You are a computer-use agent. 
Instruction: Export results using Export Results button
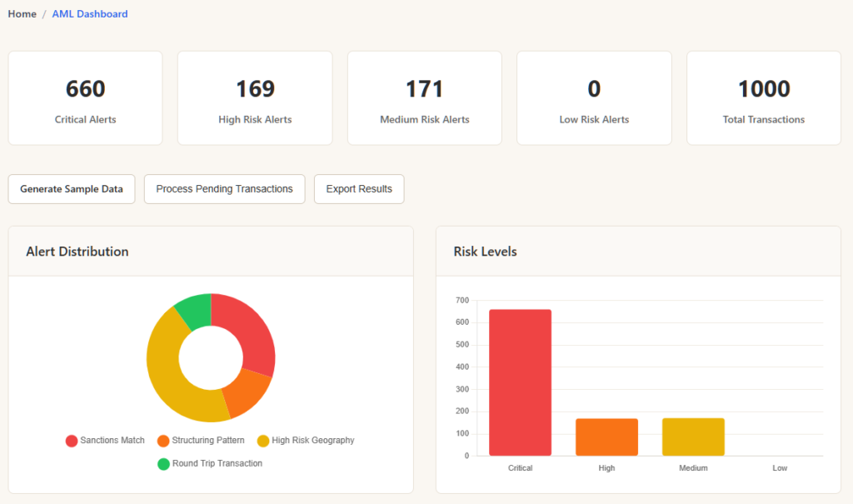pyautogui.click(x=359, y=189)
